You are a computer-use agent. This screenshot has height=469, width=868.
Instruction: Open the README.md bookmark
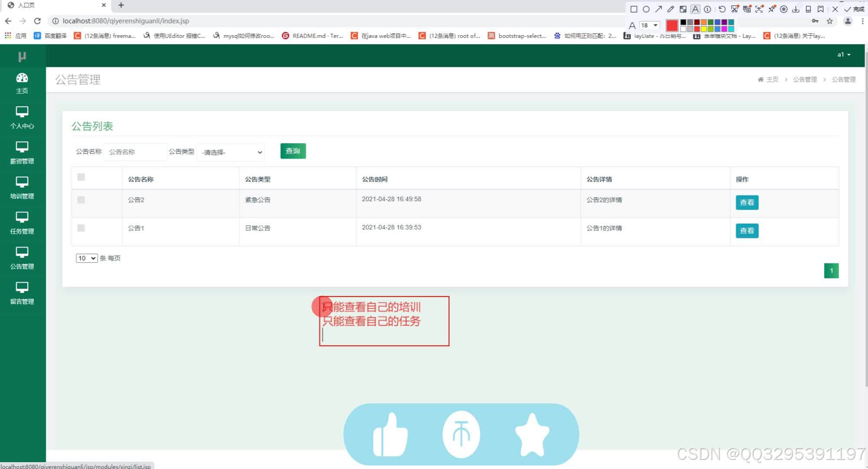tap(312, 36)
